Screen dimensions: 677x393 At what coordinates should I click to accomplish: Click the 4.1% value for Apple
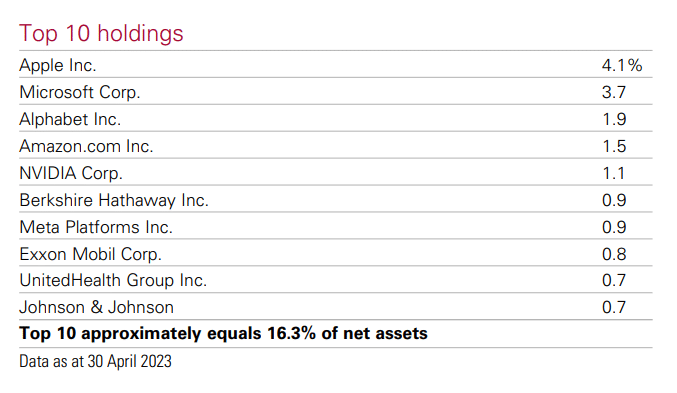click(622, 66)
